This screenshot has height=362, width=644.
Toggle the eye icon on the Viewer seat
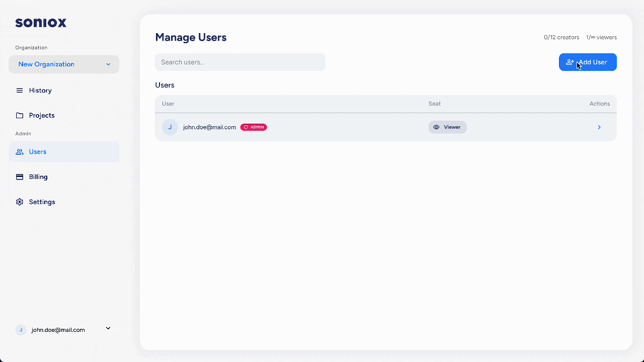pyautogui.click(x=436, y=127)
